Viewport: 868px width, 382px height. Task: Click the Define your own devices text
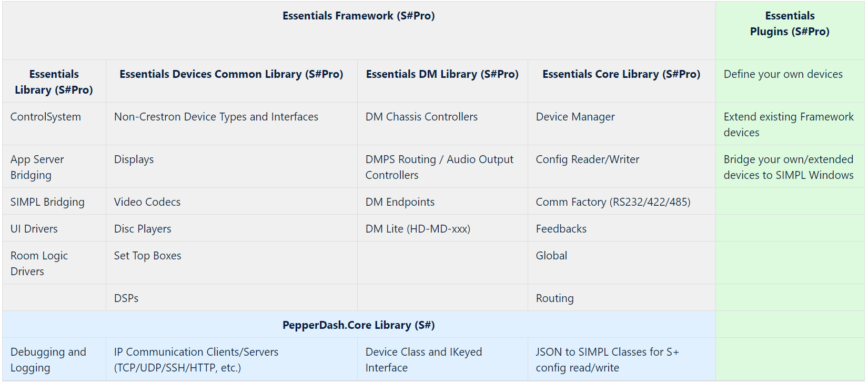[783, 74]
